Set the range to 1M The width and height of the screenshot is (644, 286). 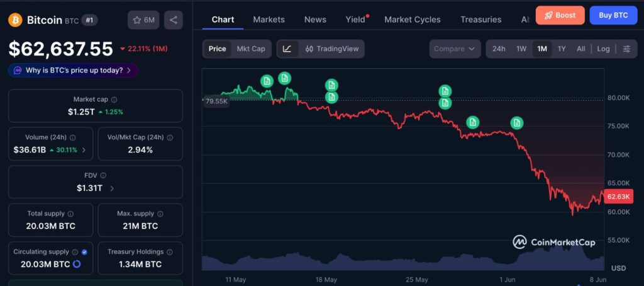click(x=542, y=49)
